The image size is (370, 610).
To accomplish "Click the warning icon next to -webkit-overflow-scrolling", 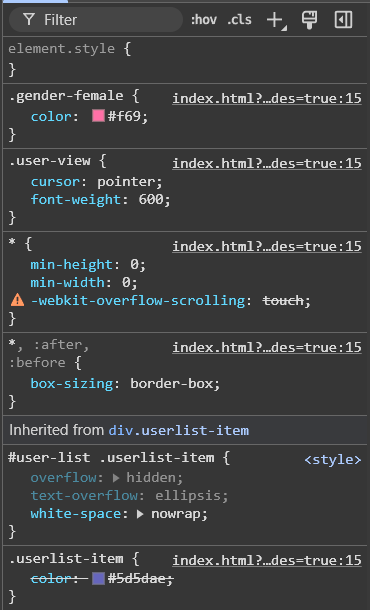I will [17, 300].
